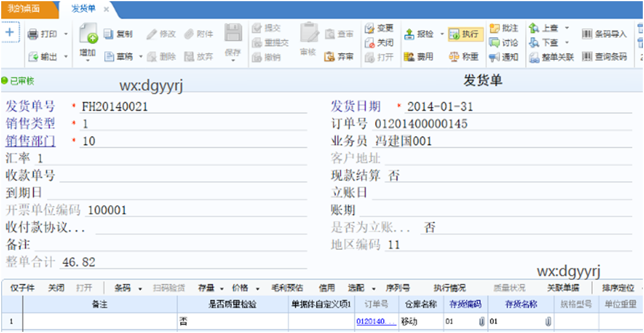Viewport: 644px width, 333px height.
Task: Click the 增加 new document icon
Action: (x=88, y=34)
